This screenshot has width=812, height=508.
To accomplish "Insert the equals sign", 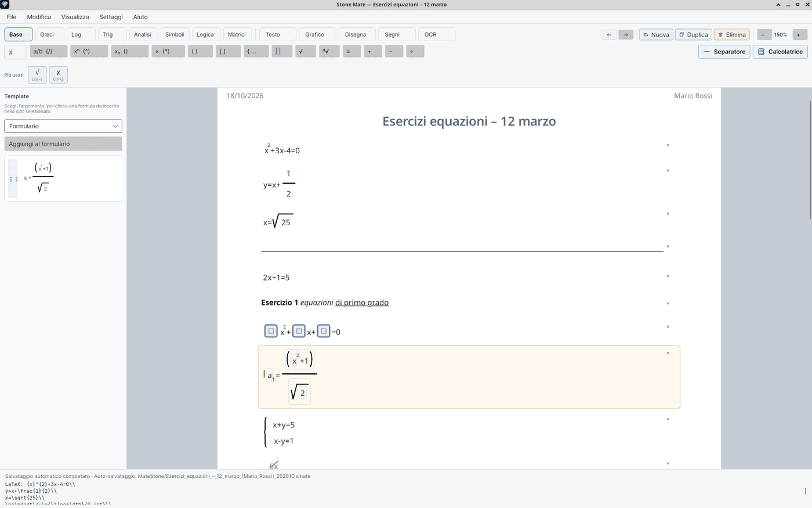I will pyautogui.click(x=351, y=52).
